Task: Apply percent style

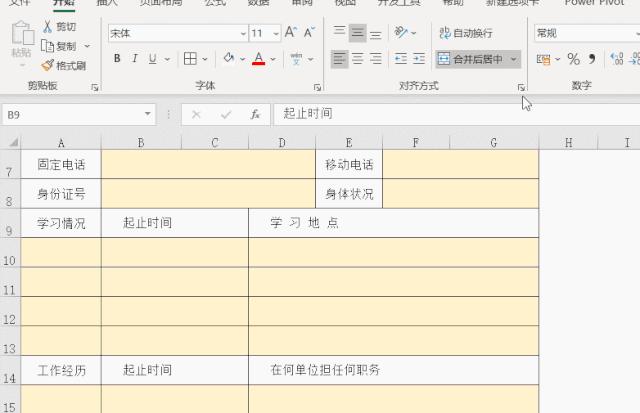Action: tap(573, 60)
